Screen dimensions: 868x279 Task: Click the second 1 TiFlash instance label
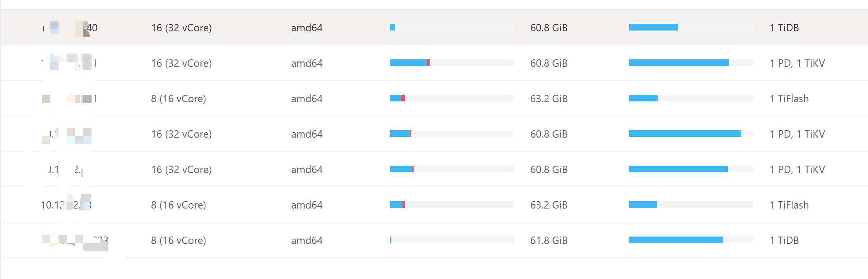[789, 205]
